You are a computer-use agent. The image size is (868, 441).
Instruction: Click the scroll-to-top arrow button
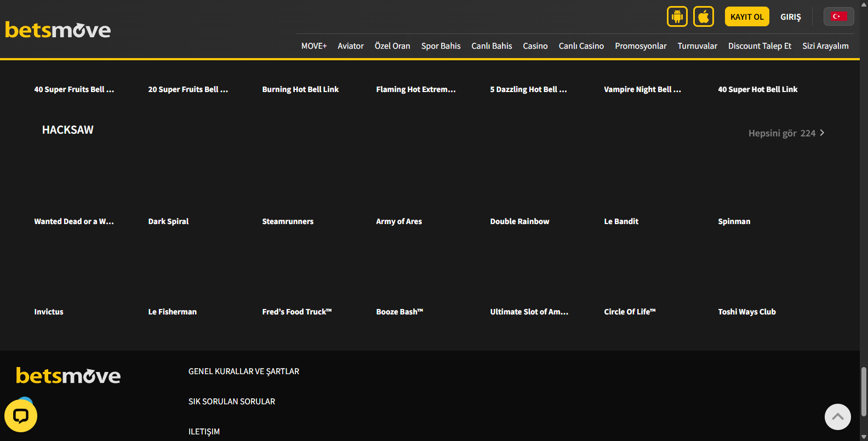pyautogui.click(x=837, y=417)
